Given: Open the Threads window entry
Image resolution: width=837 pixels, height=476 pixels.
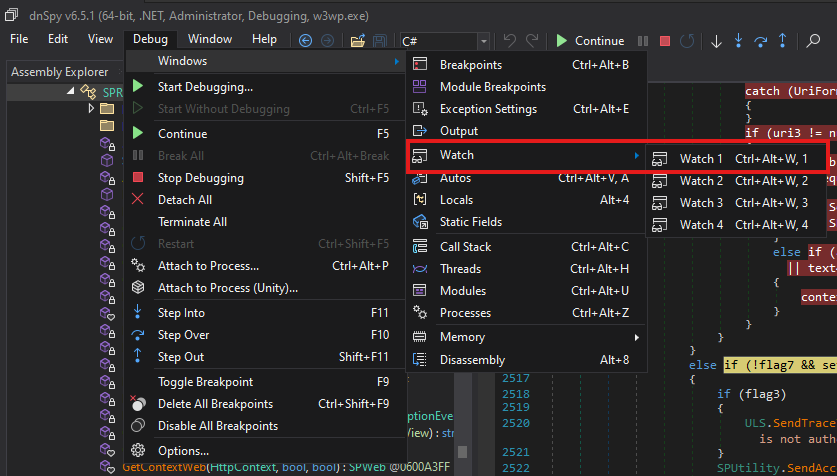Looking at the screenshot, I should (x=526, y=269).
